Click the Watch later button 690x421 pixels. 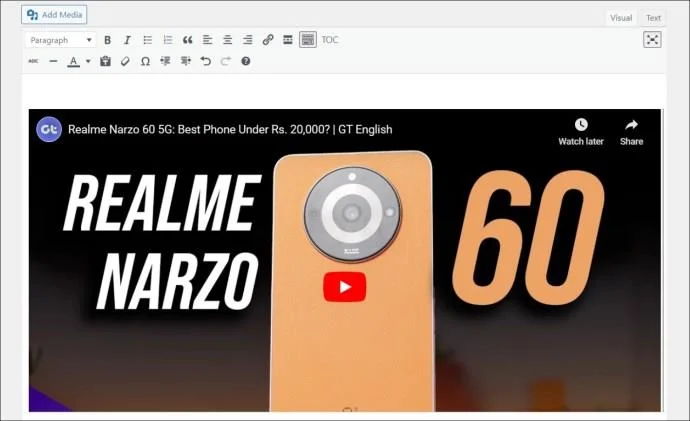(x=581, y=132)
